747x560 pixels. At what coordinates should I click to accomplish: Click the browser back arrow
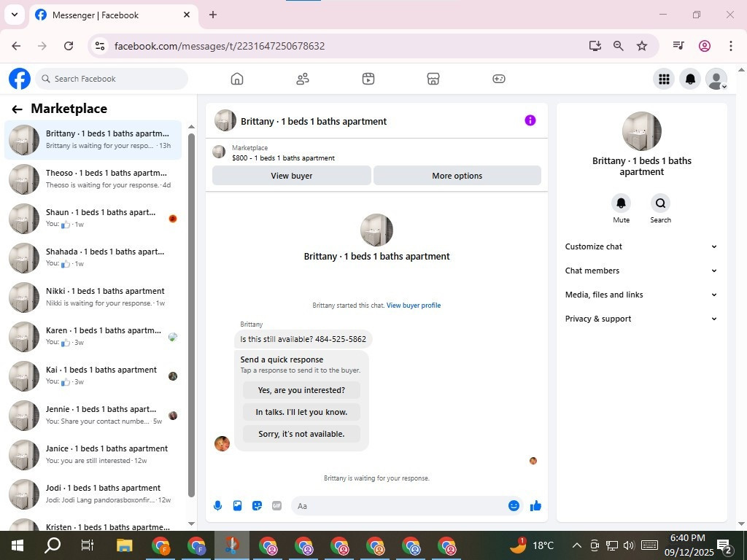16,46
